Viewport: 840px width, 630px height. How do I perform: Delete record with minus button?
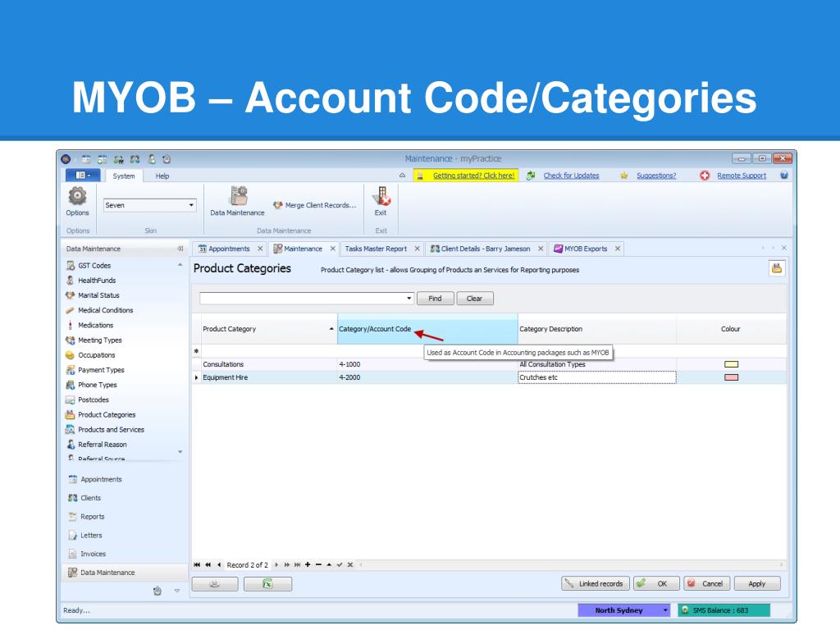(318, 564)
